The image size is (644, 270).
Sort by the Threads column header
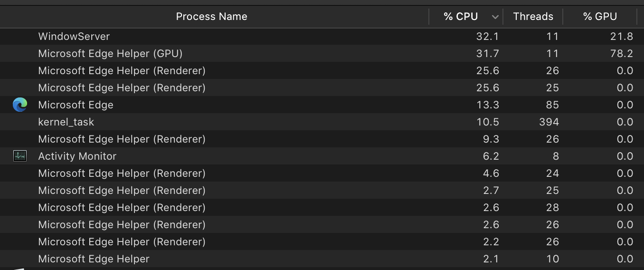coord(533,17)
